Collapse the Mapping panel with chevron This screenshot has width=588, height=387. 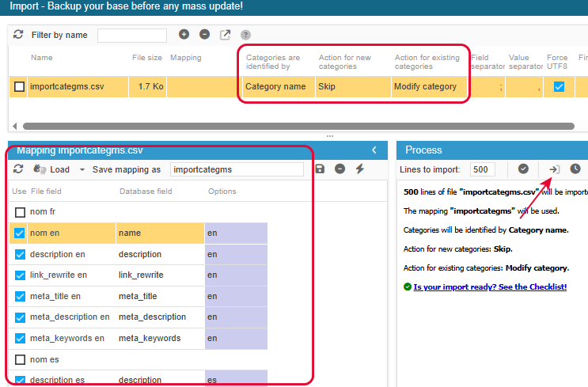click(x=374, y=150)
